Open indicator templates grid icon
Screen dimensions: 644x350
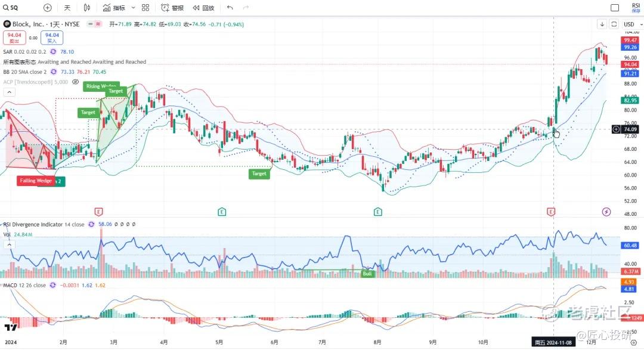click(x=145, y=8)
